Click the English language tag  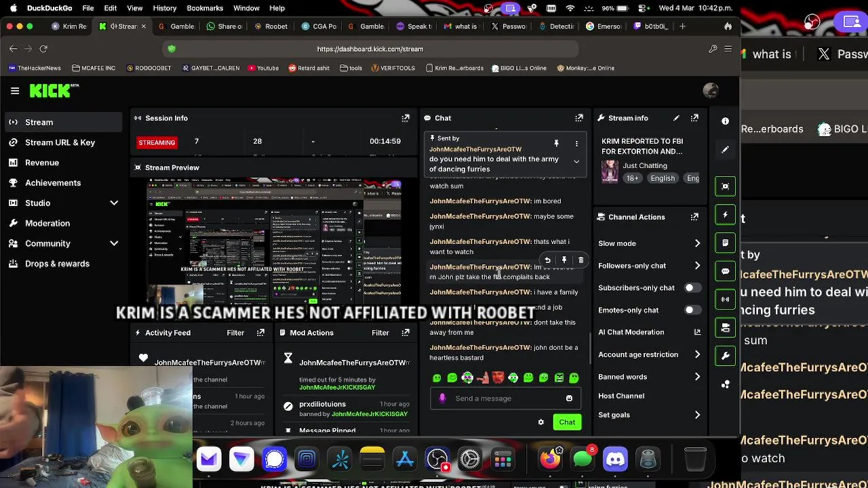pos(663,178)
